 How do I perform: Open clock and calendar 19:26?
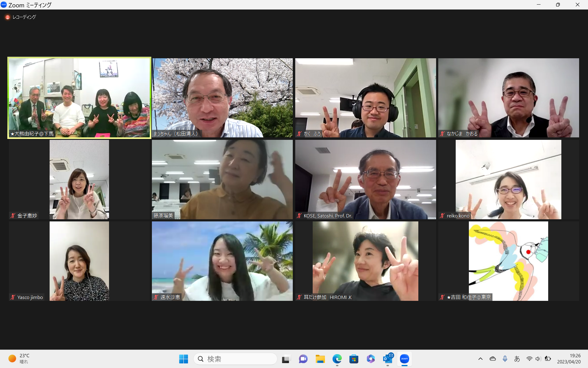click(x=569, y=359)
